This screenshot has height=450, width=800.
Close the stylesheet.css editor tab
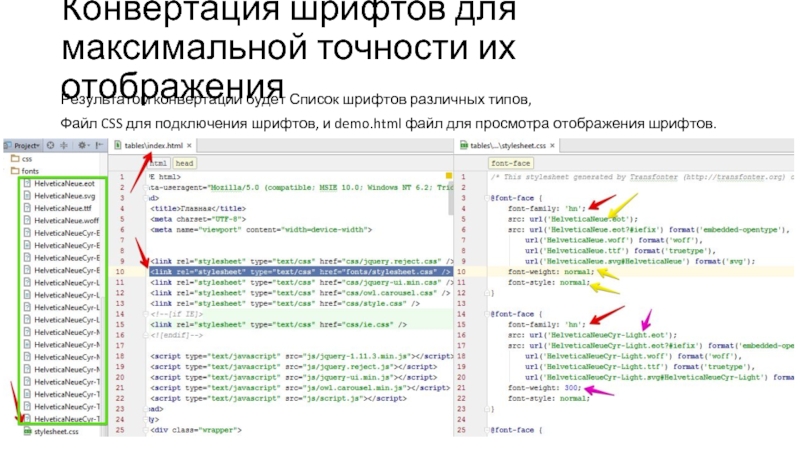pyautogui.click(x=552, y=145)
